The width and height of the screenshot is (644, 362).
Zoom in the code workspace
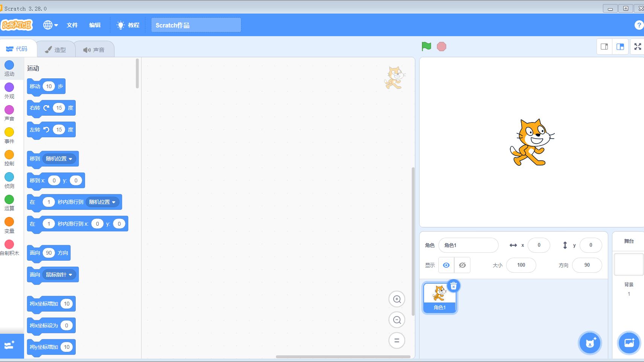click(x=397, y=299)
